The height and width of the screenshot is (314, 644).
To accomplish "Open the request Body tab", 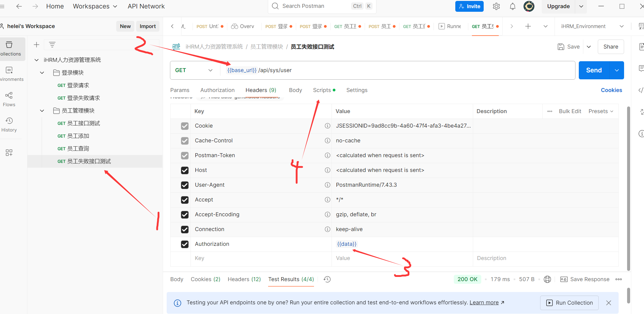I will click(x=296, y=90).
